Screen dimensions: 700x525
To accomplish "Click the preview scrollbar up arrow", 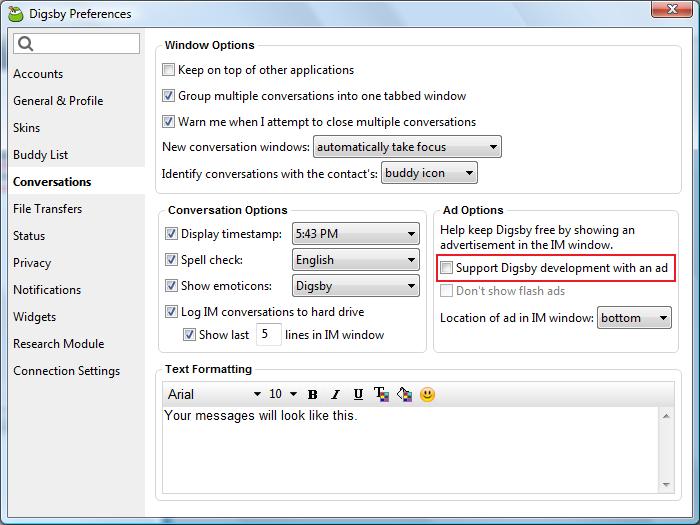I will pyautogui.click(x=666, y=416).
